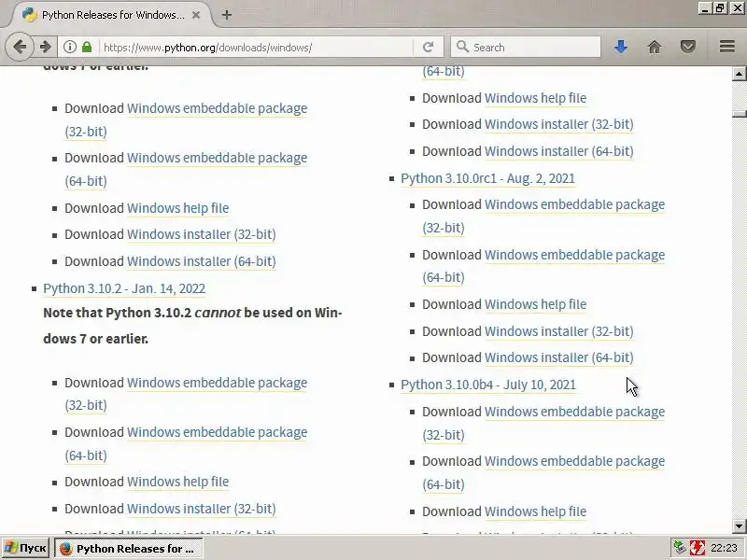Click the scrollbar up arrow
Viewport: 747px width, 560px height.
coord(739,74)
